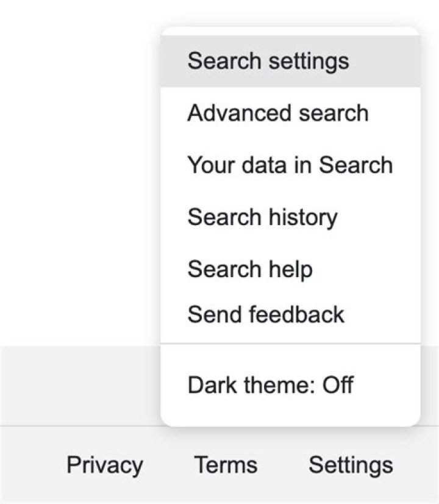This screenshot has height=504, width=439.
Task: Open the Terms footer link
Action: tap(226, 466)
